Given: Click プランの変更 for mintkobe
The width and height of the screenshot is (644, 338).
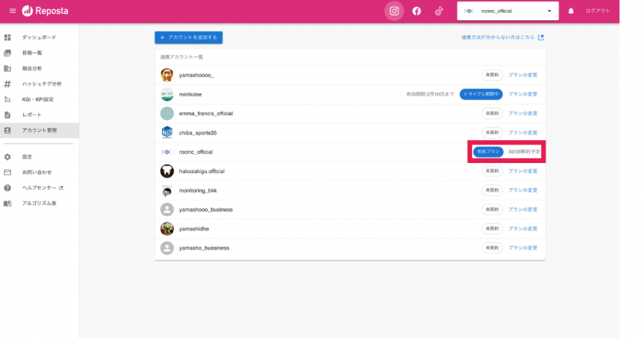Looking at the screenshot, I should (523, 94).
